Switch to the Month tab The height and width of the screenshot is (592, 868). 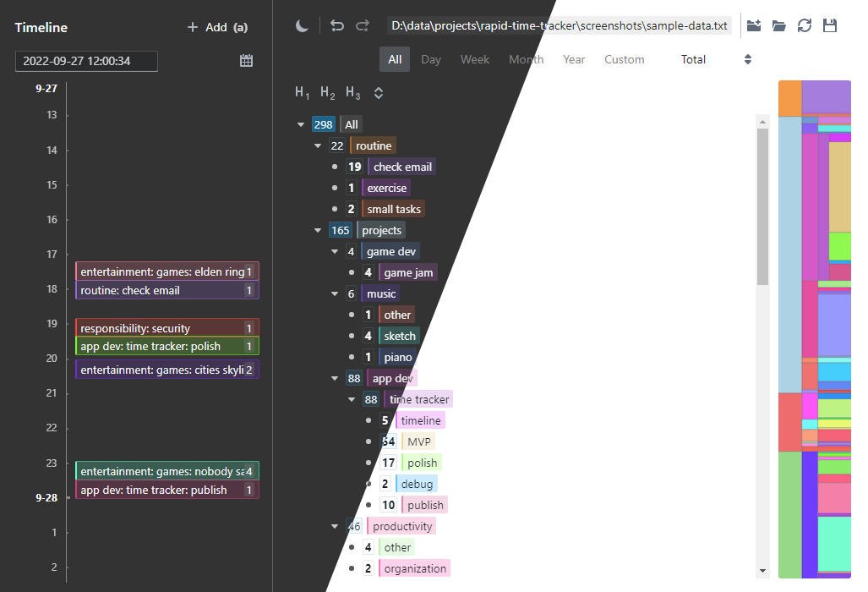526,59
